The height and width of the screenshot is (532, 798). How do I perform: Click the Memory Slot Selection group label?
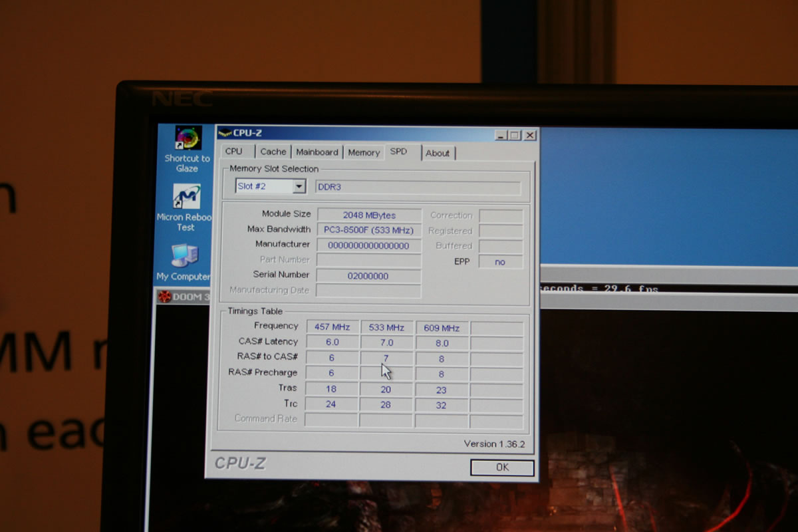[274, 169]
